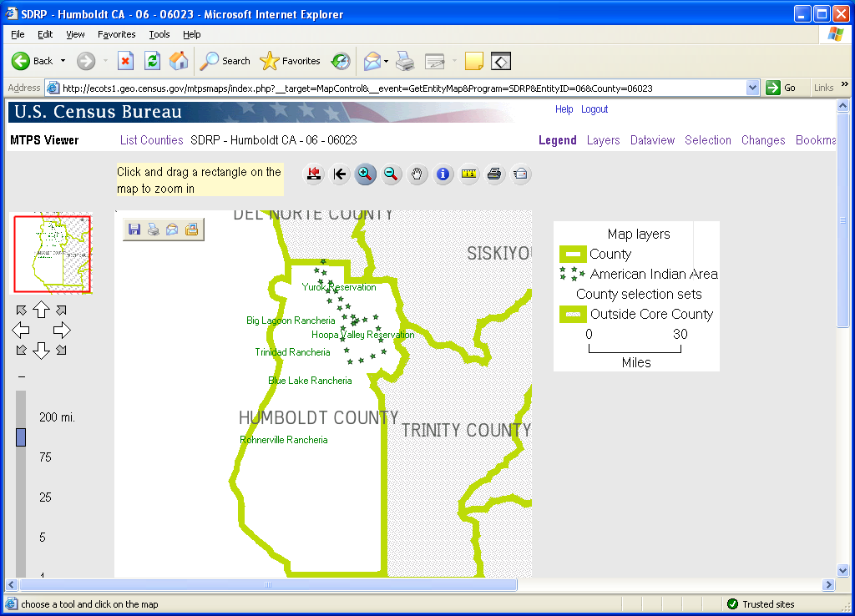This screenshot has height=616, width=855.
Task: Click the printer icon on map toolbar
Action: pyautogui.click(x=154, y=230)
